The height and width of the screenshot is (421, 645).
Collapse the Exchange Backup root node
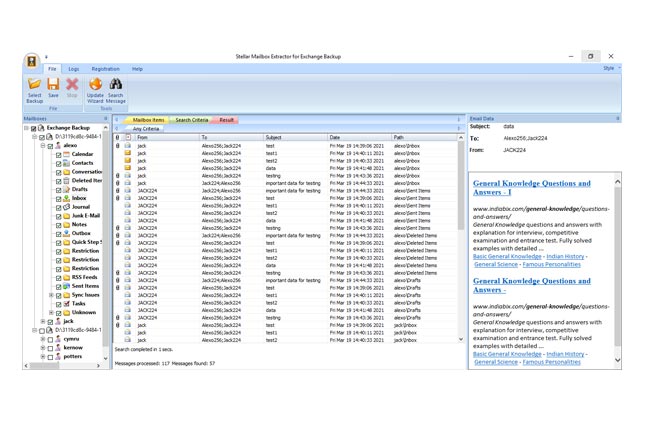27,128
